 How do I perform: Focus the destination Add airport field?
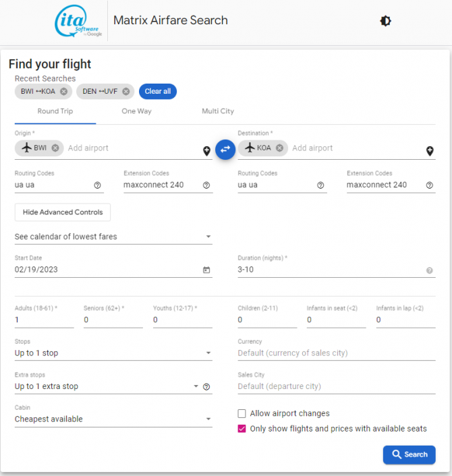click(x=358, y=148)
